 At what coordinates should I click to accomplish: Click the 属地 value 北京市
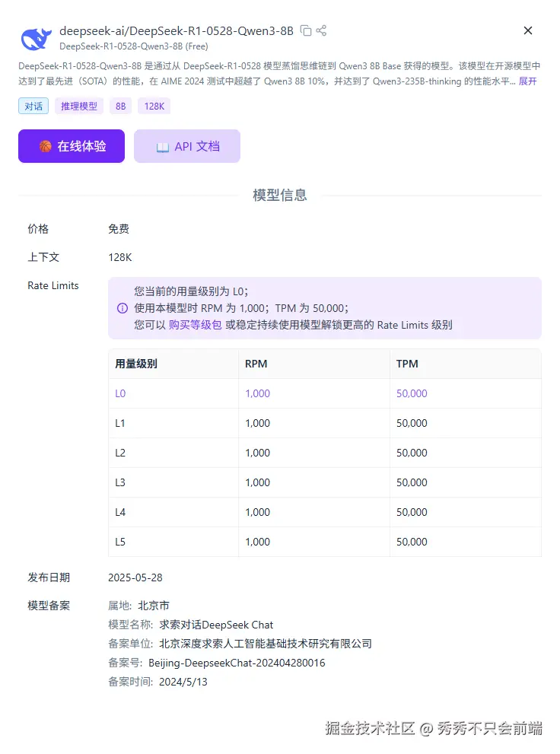(154, 606)
